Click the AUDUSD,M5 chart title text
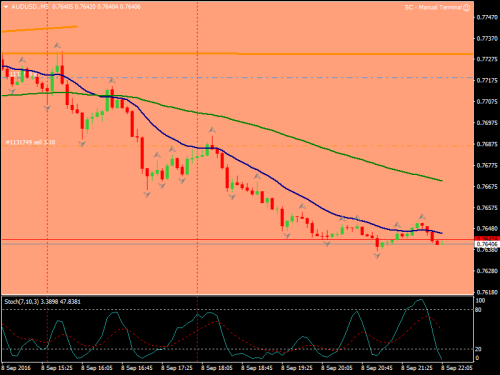 pyautogui.click(x=30, y=7)
